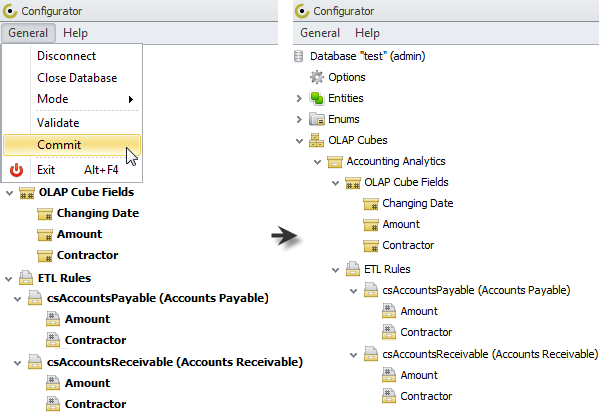Click the red Exit power icon
Viewport: 600px width, 420px height.
point(16,170)
